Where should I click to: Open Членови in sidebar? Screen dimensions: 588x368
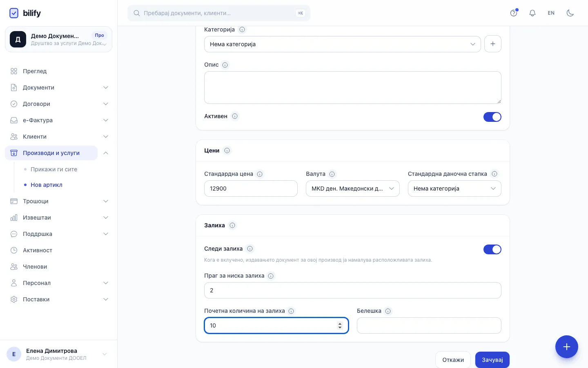59,267
